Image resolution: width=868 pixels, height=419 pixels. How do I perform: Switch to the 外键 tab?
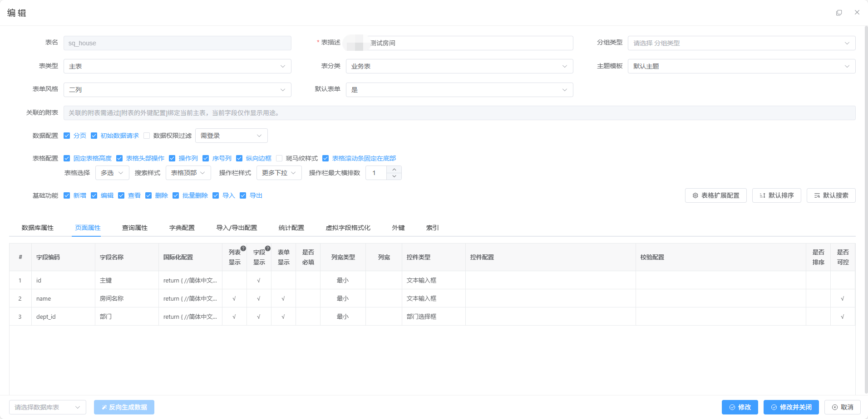399,228
